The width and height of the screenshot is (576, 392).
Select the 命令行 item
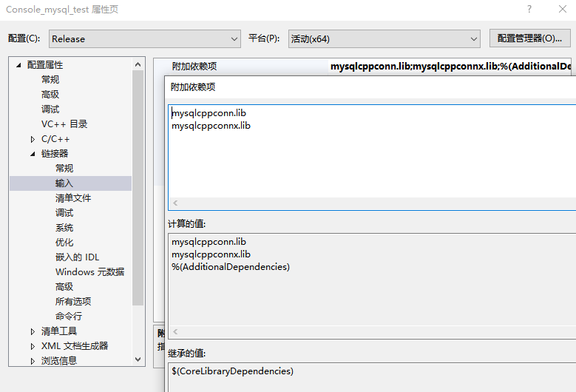pyautogui.click(x=69, y=317)
